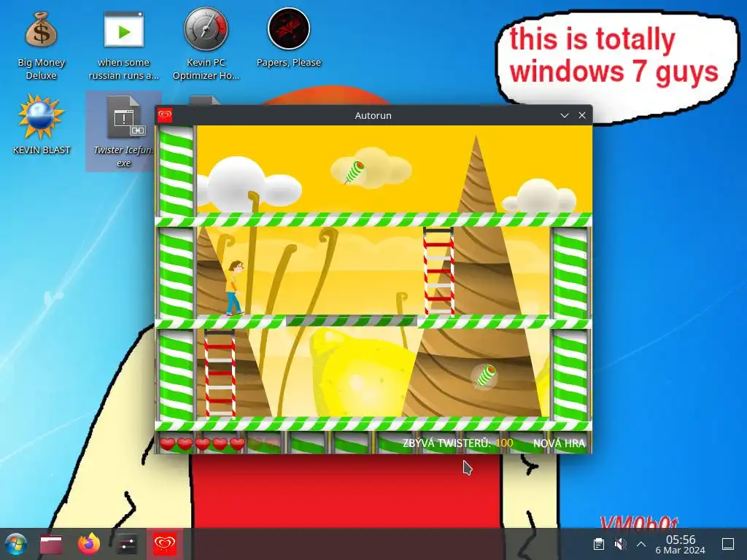Click the muted volume tray icon
This screenshot has height=560, width=747.
[x=620, y=544]
